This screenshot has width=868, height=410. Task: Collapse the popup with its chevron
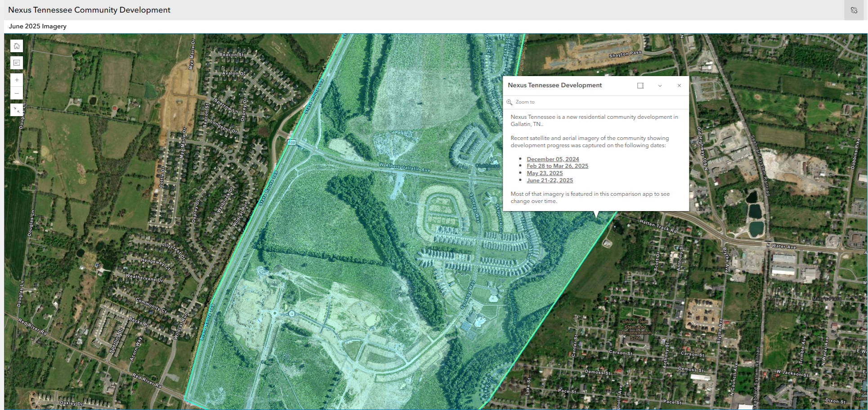(x=660, y=86)
